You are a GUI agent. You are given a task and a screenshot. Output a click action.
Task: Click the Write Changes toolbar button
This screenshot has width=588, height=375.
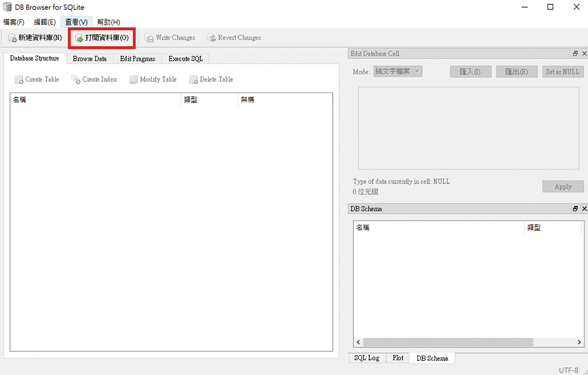pos(170,38)
